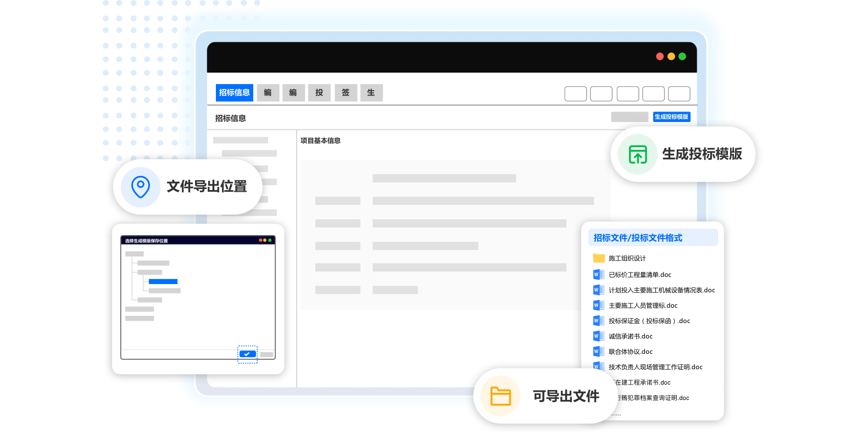Click the location pin icon beside 文件导出位置

pos(141,187)
